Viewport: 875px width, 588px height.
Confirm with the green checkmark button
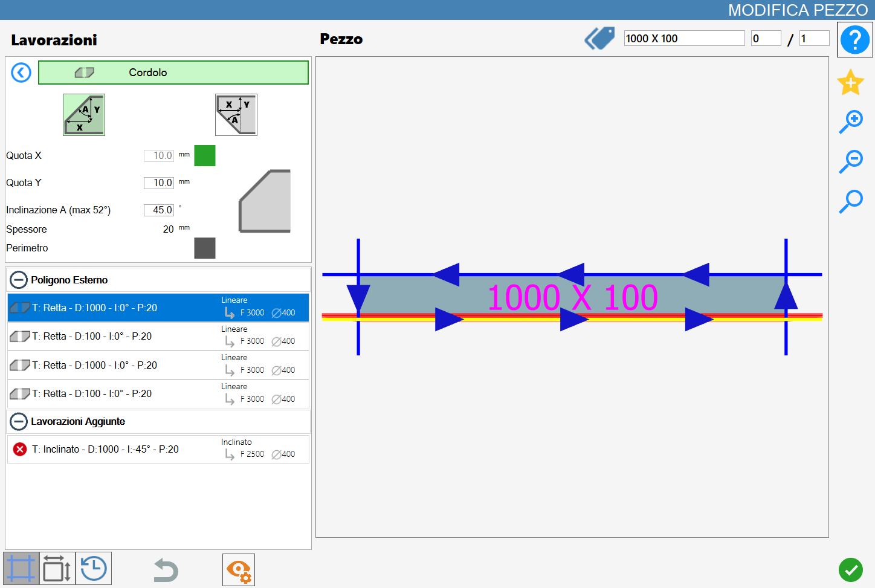(x=851, y=569)
